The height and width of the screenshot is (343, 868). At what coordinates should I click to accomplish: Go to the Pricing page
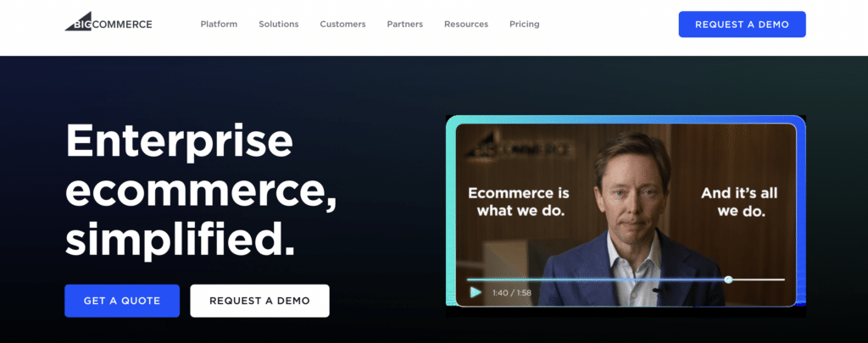pyautogui.click(x=524, y=25)
